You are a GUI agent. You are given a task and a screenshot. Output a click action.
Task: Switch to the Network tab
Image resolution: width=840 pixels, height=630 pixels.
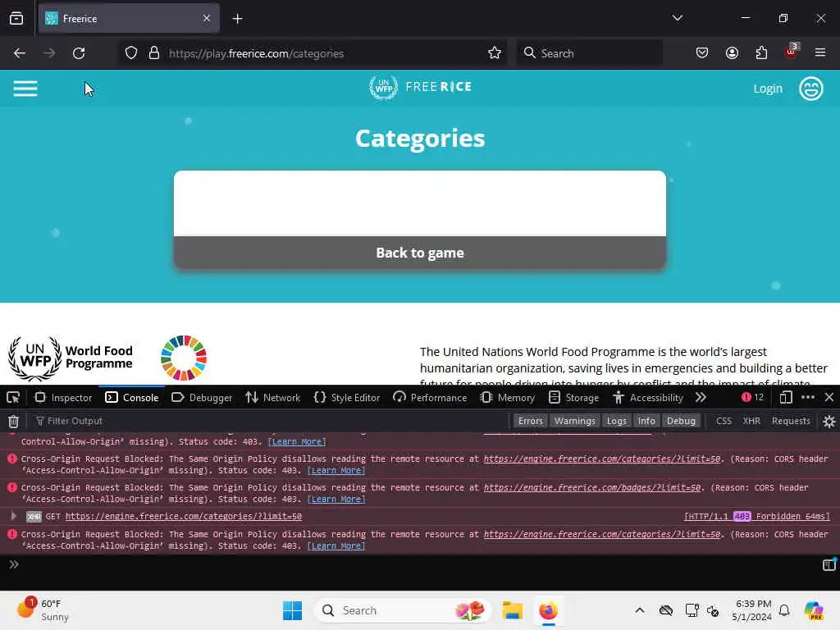[272, 398]
